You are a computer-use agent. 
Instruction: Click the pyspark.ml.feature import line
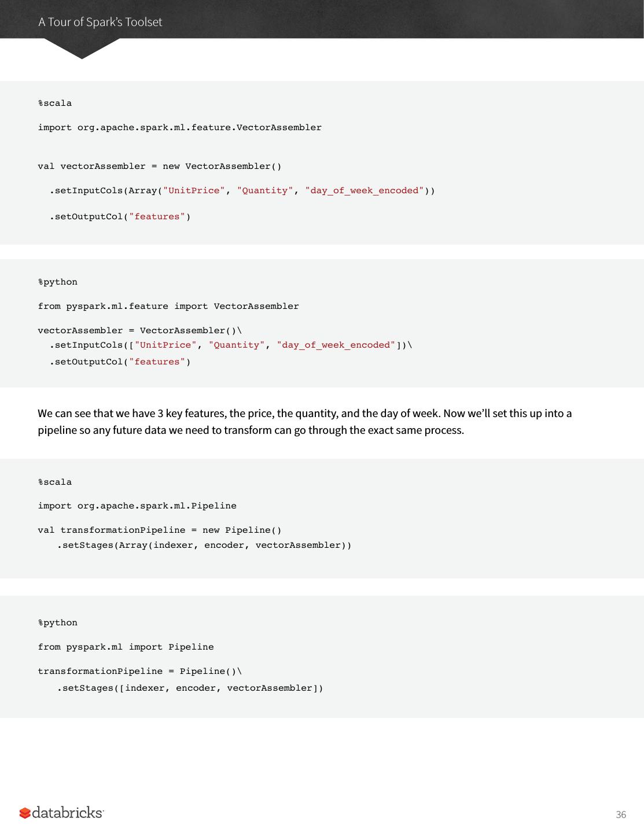[x=168, y=307]
